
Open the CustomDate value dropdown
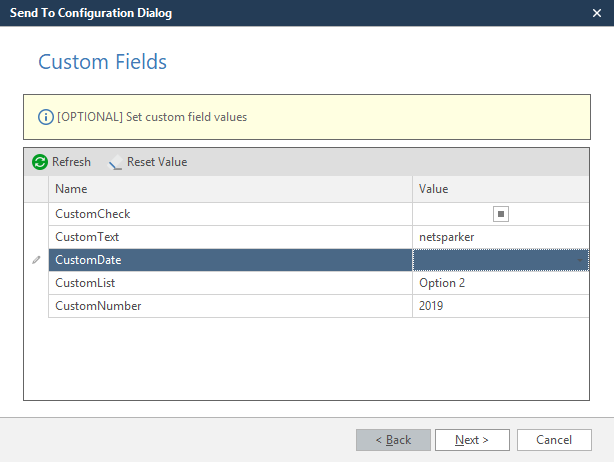(582, 260)
